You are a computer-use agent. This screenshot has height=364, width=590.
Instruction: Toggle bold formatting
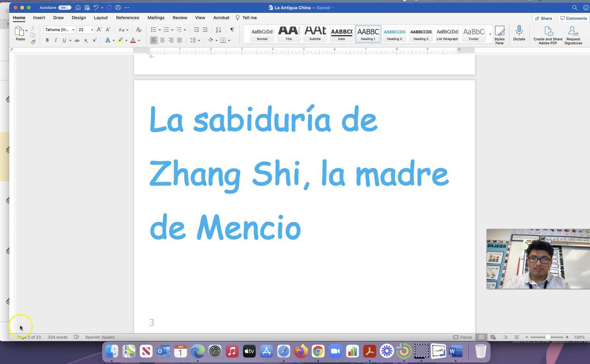pos(47,40)
